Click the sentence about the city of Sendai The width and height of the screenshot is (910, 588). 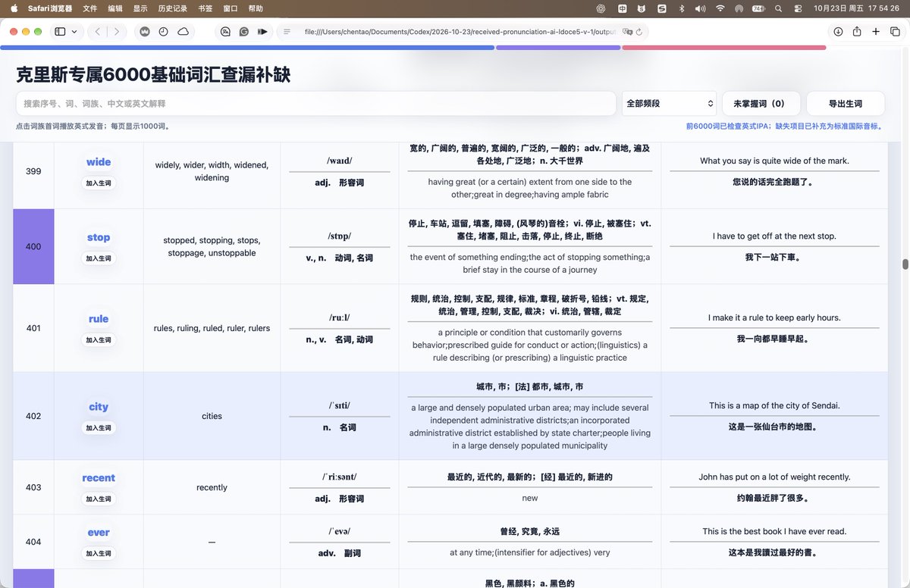(x=774, y=405)
